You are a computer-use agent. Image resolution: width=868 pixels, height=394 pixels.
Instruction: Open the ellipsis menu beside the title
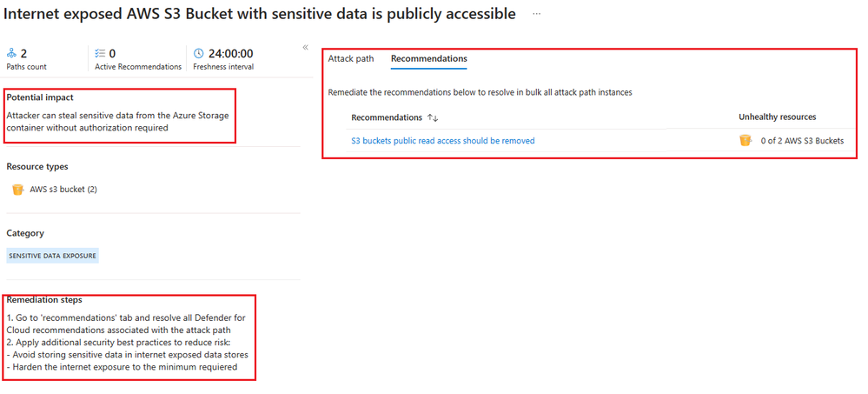coord(536,14)
